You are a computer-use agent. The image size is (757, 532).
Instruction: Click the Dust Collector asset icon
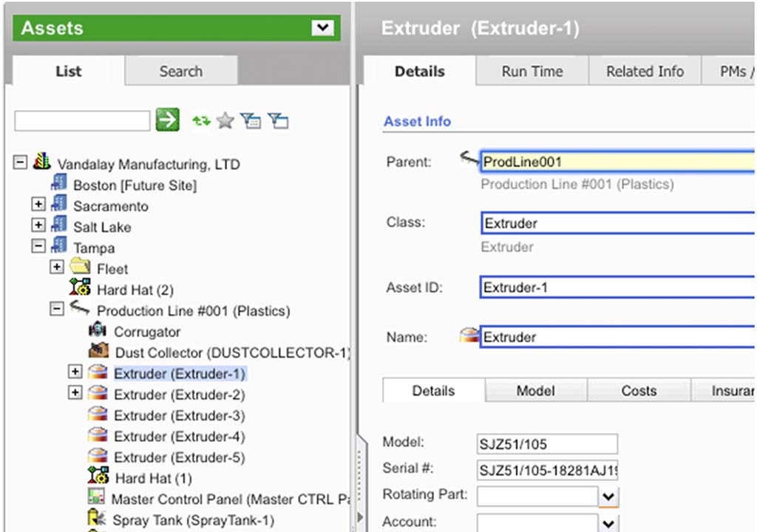[x=98, y=352]
